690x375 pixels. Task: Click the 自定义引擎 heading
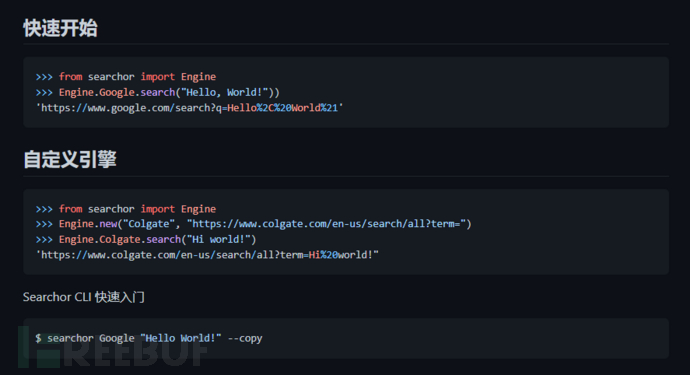70,159
